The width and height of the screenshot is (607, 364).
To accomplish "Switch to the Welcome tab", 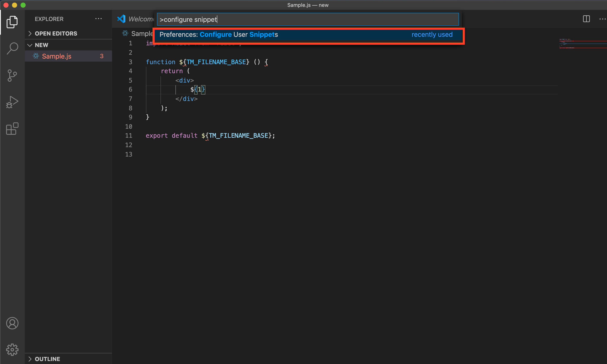I will [x=141, y=19].
